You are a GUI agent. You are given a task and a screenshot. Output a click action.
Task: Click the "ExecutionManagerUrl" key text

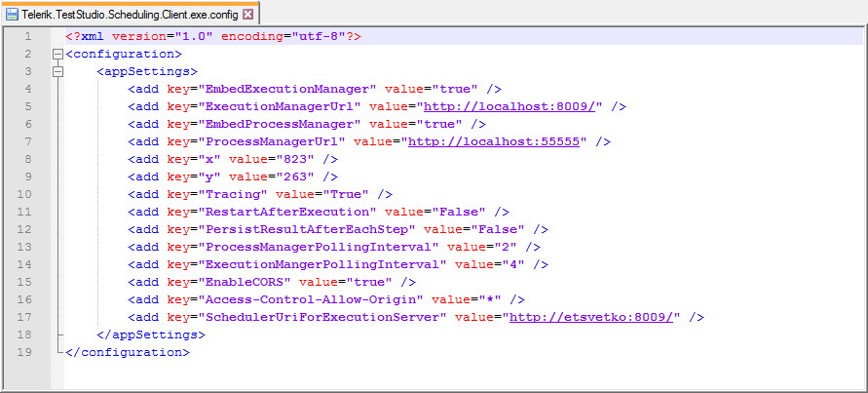[x=280, y=106]
